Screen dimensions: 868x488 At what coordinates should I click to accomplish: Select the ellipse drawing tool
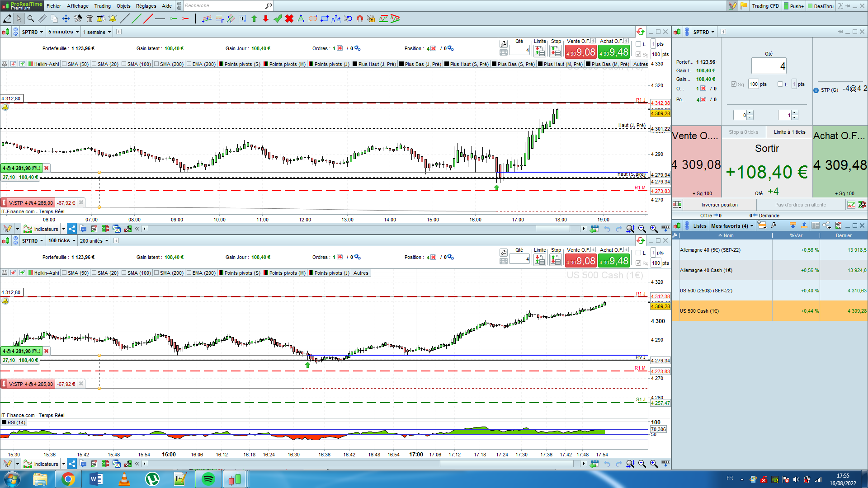click(313, 19)
